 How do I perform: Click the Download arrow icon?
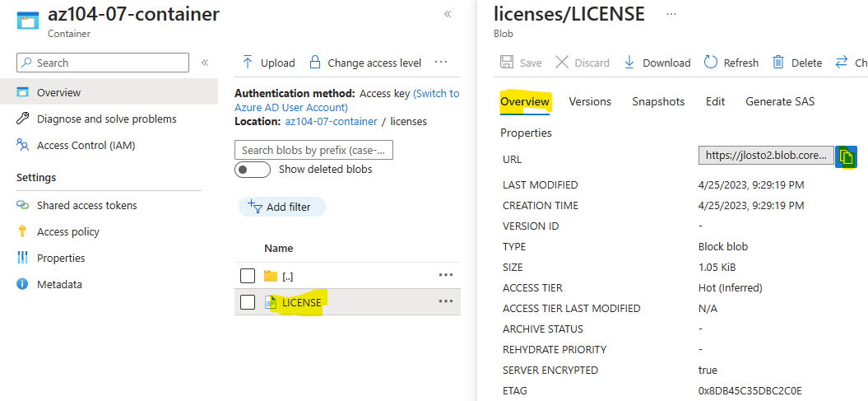(x=629, y=62)
